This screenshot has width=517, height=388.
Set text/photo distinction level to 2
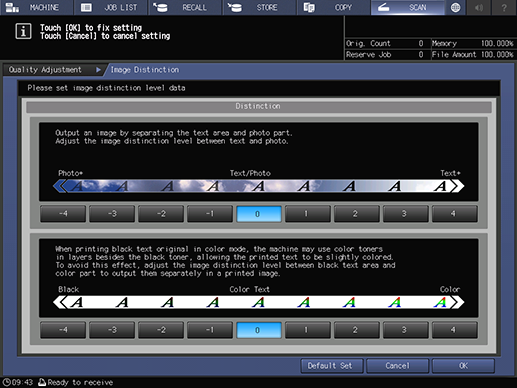point(357,214)
